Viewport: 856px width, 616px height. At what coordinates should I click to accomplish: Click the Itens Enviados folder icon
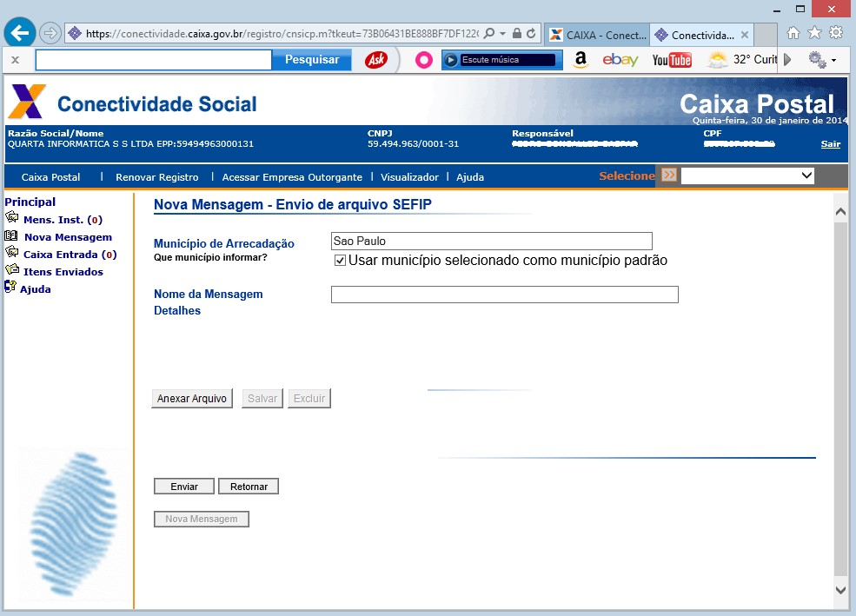pos(12,269)
